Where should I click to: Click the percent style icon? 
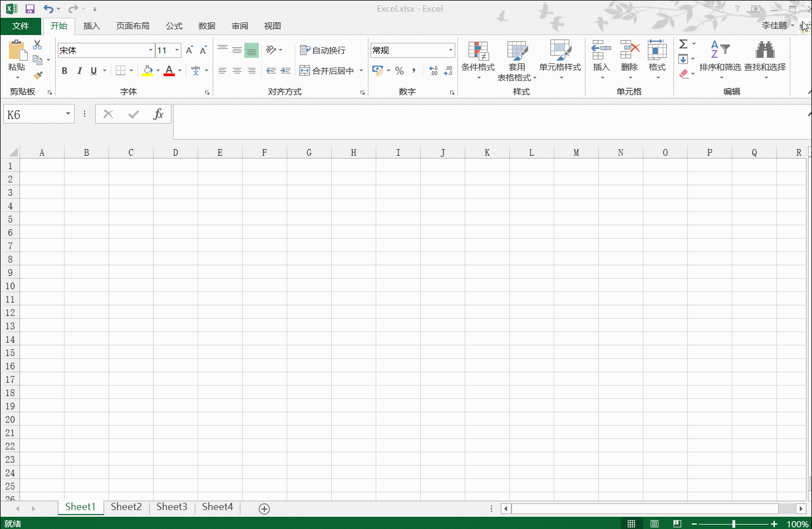pos(399,71)
